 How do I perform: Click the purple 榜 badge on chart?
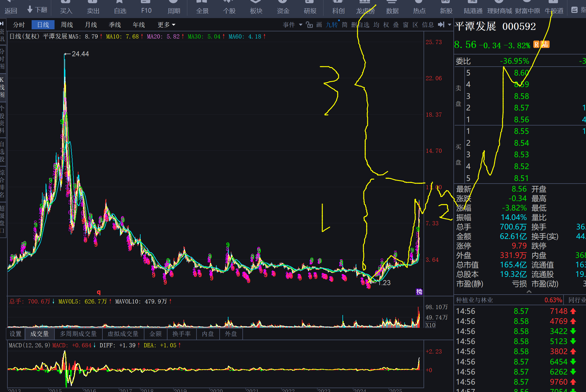point(419,292)
